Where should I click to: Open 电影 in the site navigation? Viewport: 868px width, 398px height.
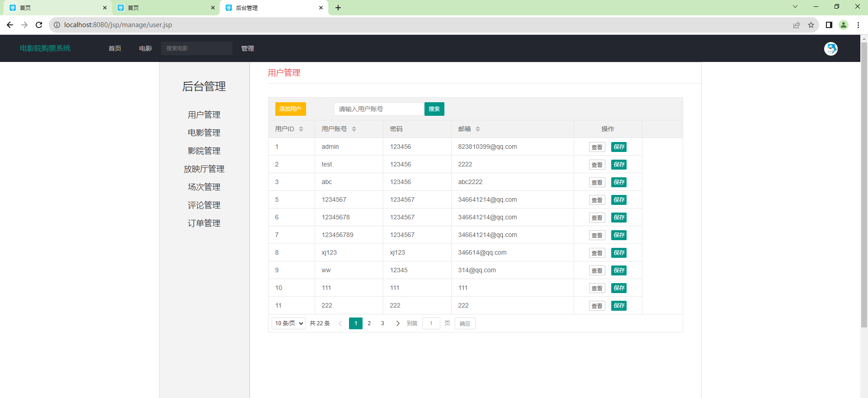[146, 48]
